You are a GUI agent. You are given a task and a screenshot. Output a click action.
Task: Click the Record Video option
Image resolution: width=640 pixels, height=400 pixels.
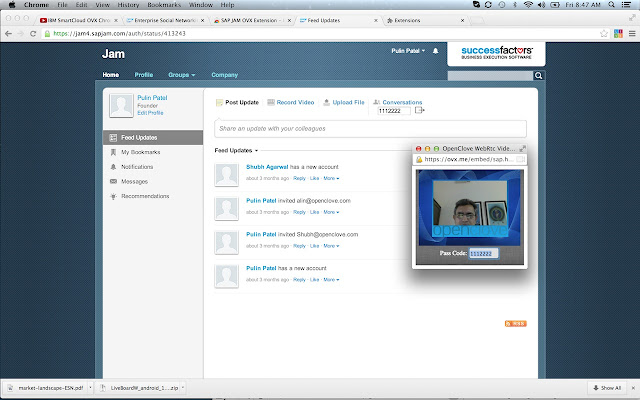click(x=291, y=102)
